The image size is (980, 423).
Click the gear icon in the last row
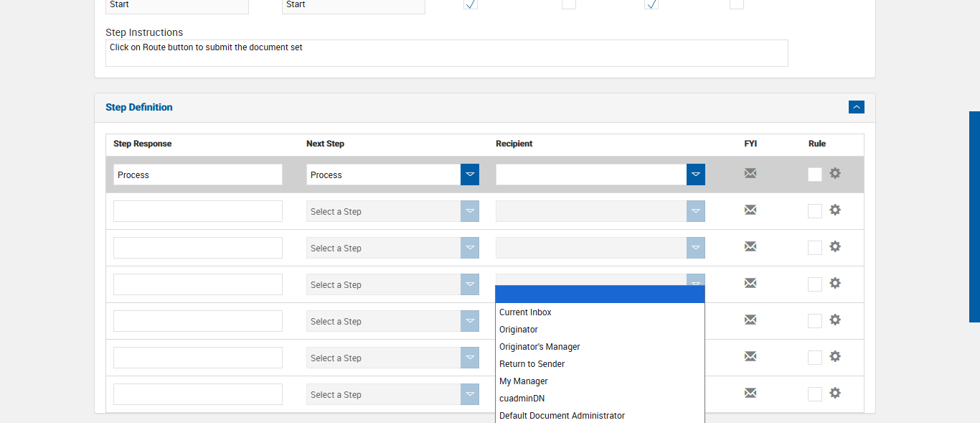(835, 393)
